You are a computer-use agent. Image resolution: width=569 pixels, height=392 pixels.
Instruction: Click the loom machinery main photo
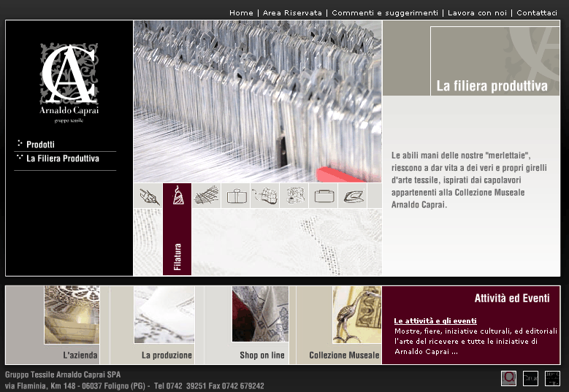coord(258,101)
